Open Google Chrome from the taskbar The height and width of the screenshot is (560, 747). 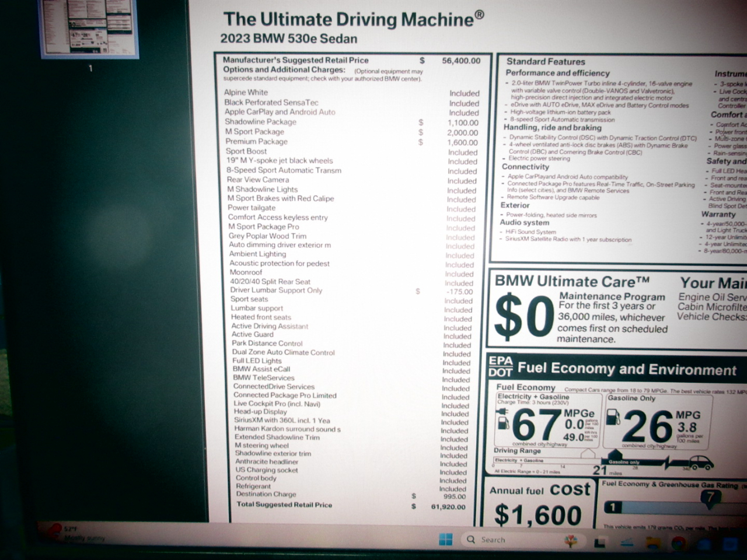tap(678, 544)
